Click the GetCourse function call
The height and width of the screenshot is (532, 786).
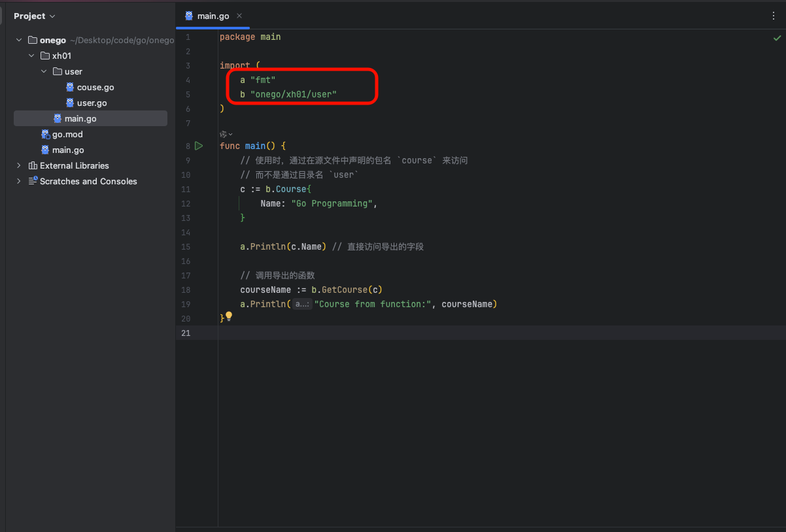[344, 290]
